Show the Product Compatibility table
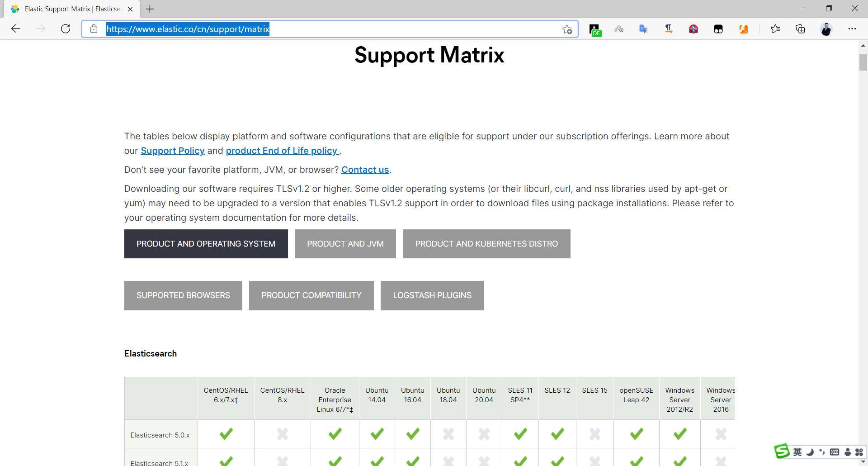The width and height of the screenshot is (868, 466). (311, 295)
